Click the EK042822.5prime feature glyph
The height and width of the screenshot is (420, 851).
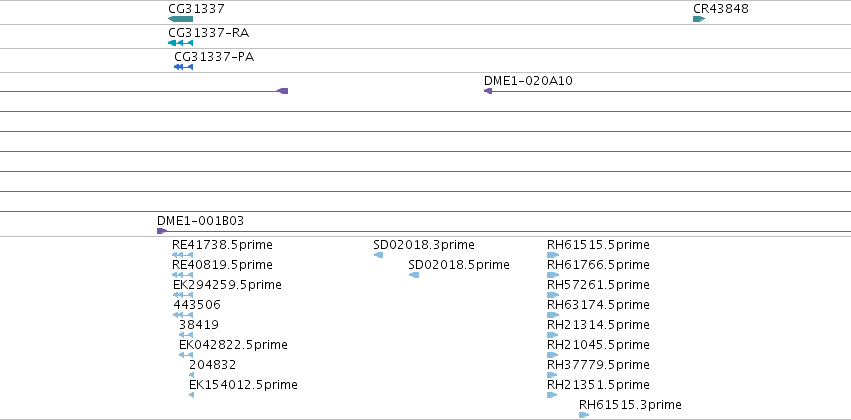186,355
